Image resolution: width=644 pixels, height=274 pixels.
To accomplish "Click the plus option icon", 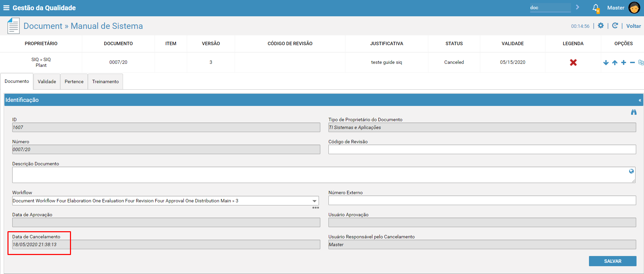I will click(x=624, y=62).
